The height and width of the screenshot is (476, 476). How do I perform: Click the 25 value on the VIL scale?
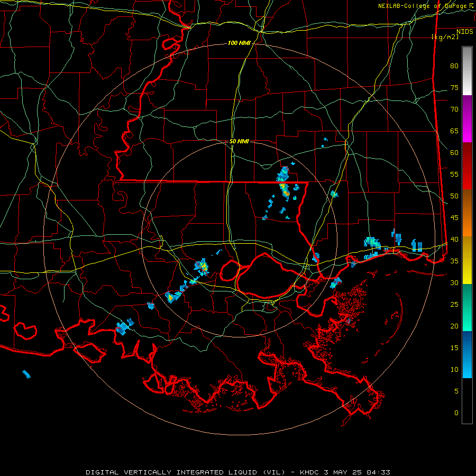454,305
